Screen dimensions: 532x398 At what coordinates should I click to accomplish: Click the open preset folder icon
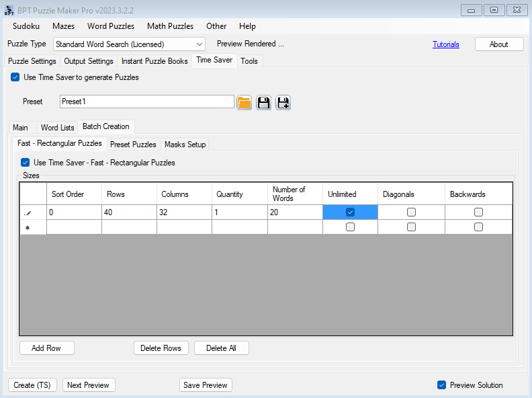tap(244, 102)
